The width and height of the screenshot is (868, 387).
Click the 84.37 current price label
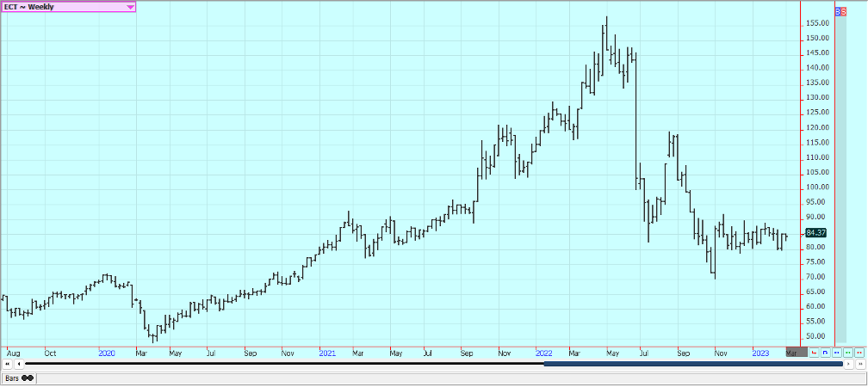[x=815, y=232]
